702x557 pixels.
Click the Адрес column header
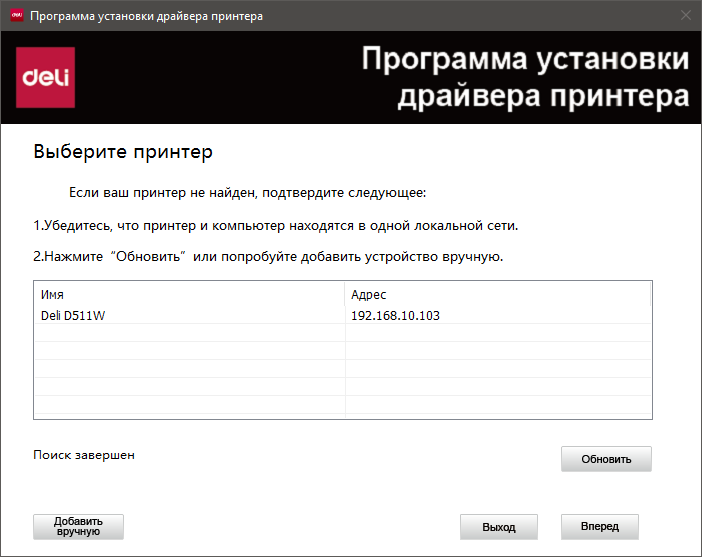(497, 294)
